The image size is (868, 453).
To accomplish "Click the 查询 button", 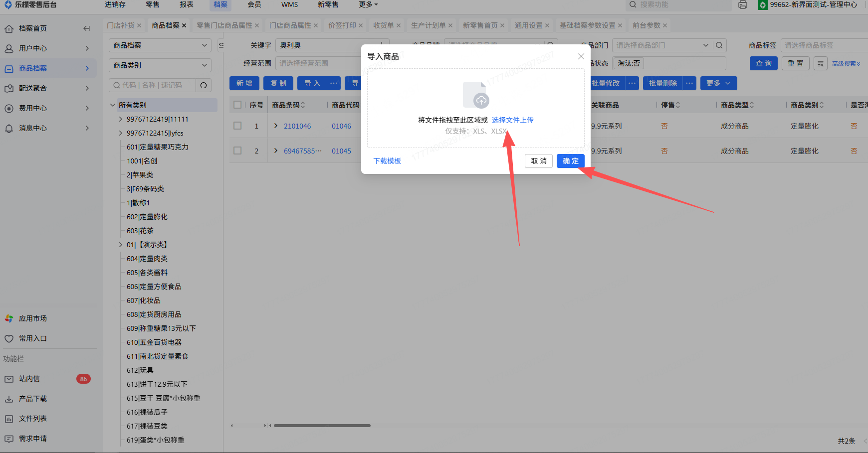I will point(764,63).
